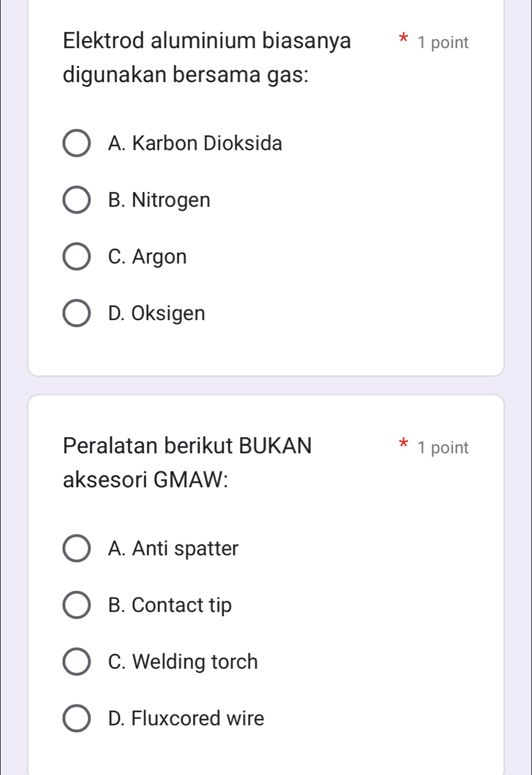Choose the Contact tip radio circle
Image resolution: width=532 pixels, height=775 pixels.
(76, 605)
